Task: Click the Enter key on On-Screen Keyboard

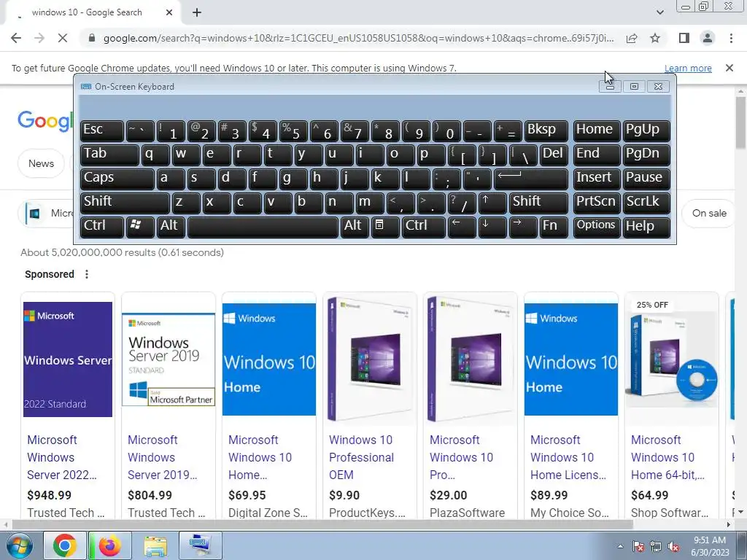Action: (531, 179)
